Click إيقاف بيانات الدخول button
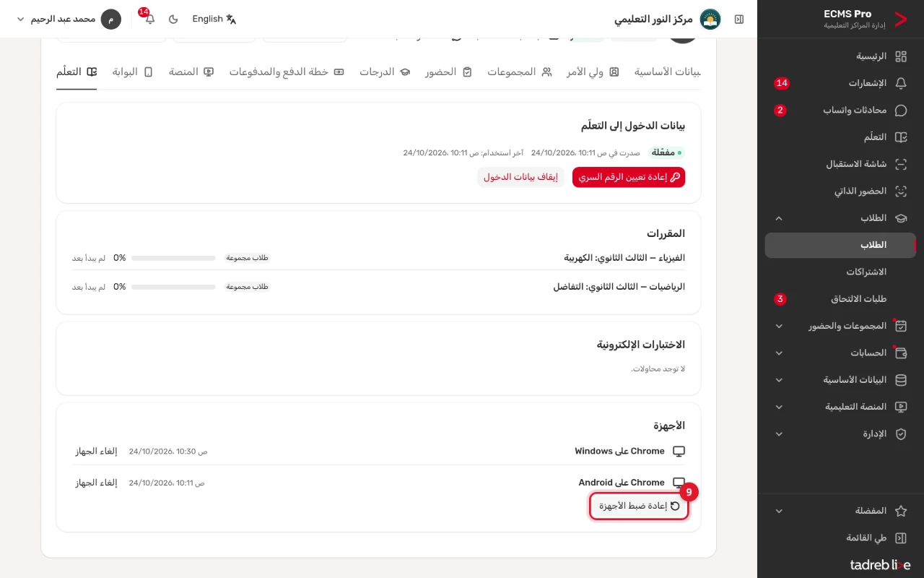This screenshot has height=578, width=924. coord(520,177)
